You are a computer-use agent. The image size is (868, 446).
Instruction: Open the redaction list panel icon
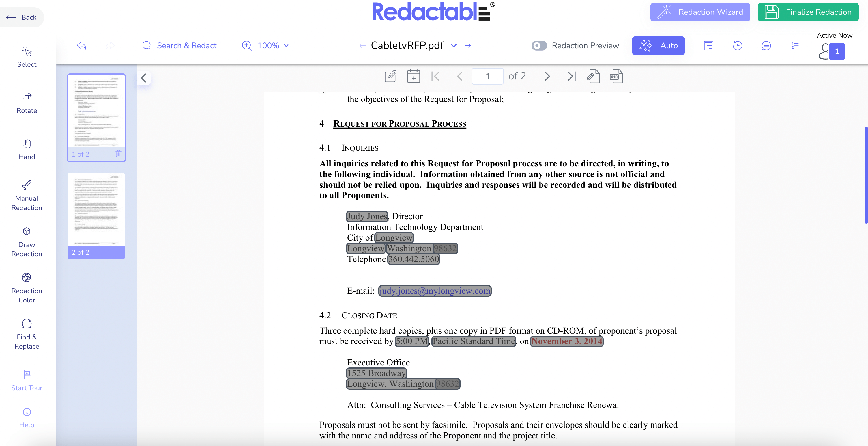click(709, 46)
